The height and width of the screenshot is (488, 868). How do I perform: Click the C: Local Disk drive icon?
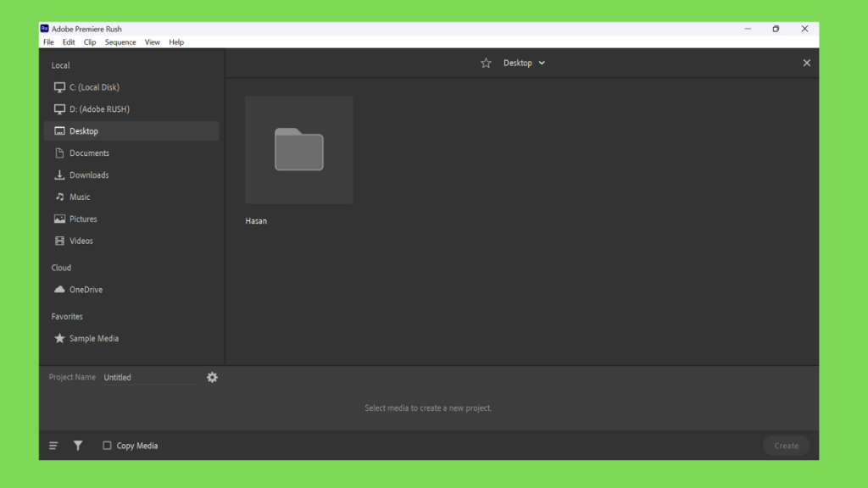tap(59, 87)
